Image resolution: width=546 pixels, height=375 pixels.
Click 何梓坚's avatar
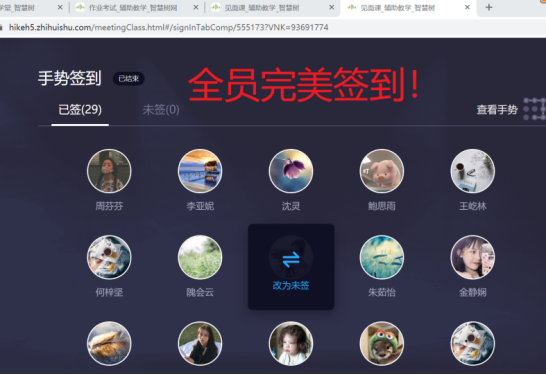(x=109, y=257)
